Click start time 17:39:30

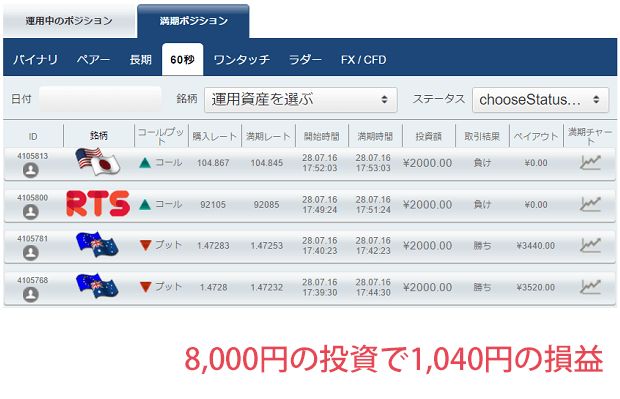tap(320, 292)
